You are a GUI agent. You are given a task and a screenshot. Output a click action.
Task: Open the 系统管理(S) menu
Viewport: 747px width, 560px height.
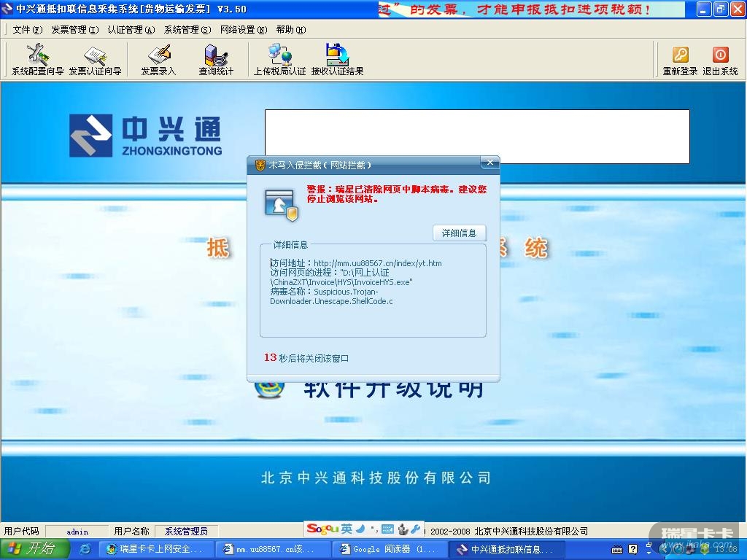point(187,29)
